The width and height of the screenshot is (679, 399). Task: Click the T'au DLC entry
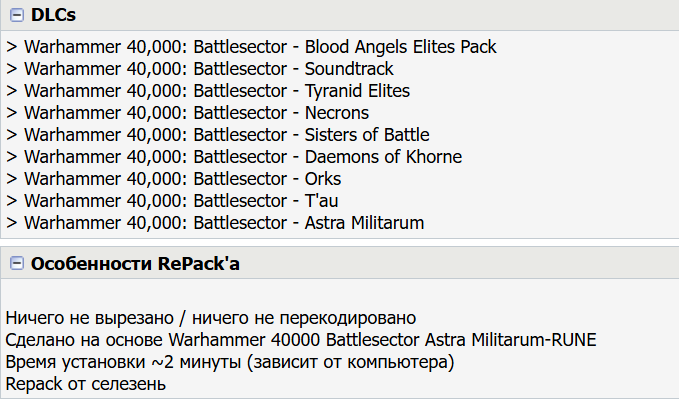[x=172, y=201]
